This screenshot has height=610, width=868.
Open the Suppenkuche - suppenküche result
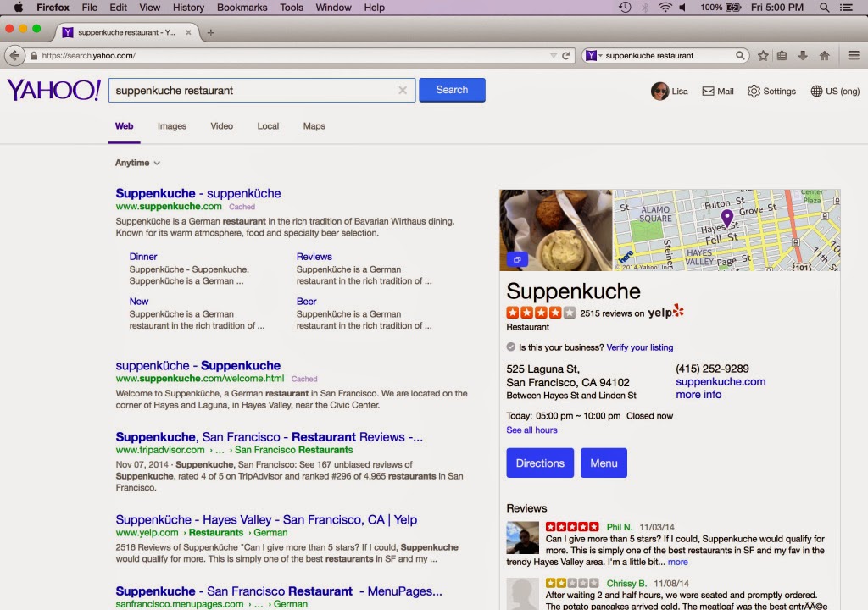pyautogui.click(x=198, y=193)
